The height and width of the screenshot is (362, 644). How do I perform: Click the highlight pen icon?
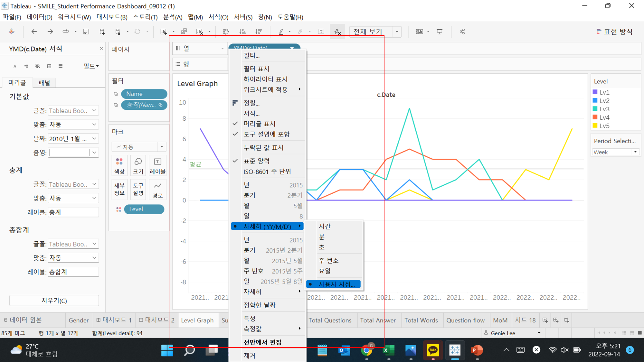pyautogui.click(x=281, y=32)
